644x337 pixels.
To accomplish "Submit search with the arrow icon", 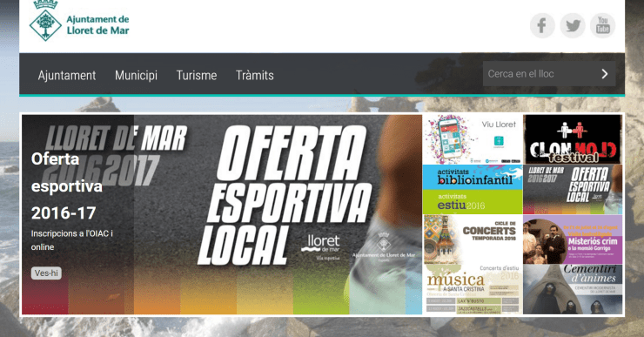I will click(x=605, y=74).
